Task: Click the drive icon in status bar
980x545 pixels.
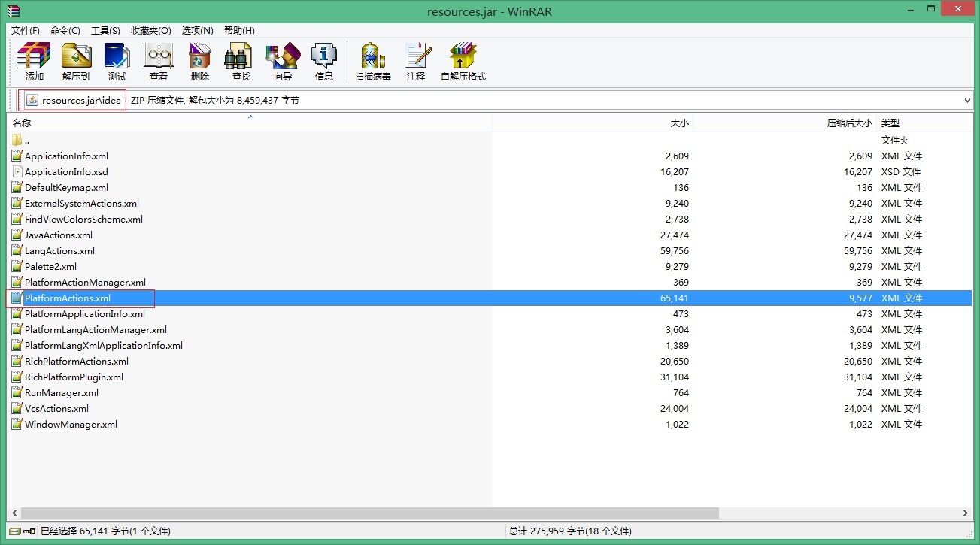Action: point(14,531)
